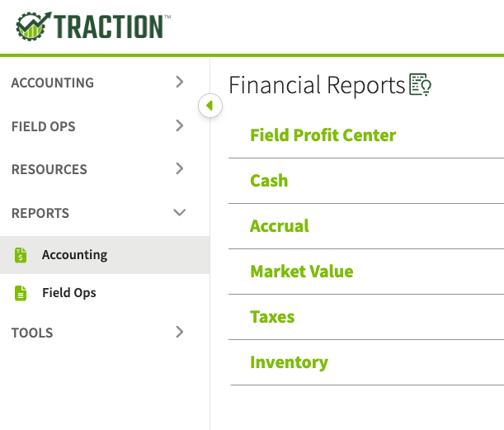The width and height of the screenshot is (504, 430).
Task: Expand the FIELD OPS menu chevron
Action: point(180,125)
